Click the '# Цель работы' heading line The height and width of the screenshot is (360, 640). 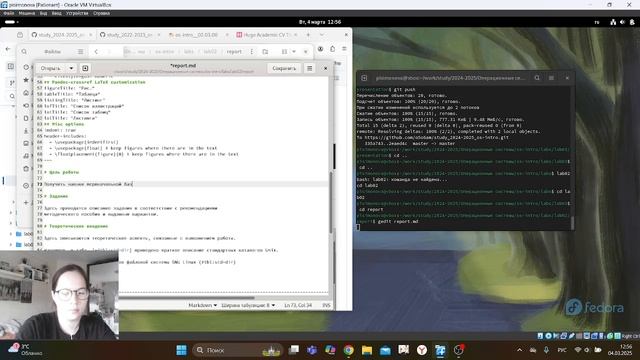61,172
